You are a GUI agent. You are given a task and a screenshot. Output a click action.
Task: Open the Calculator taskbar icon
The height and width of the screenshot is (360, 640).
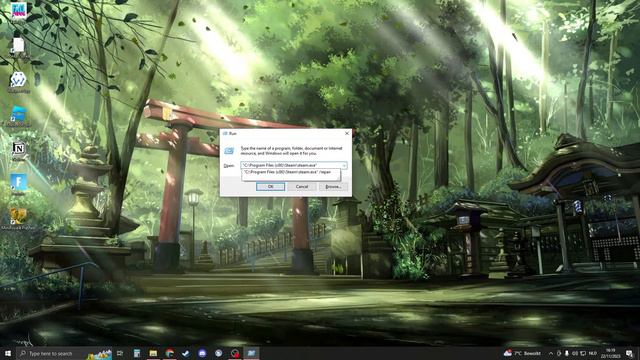coord(137,353)
